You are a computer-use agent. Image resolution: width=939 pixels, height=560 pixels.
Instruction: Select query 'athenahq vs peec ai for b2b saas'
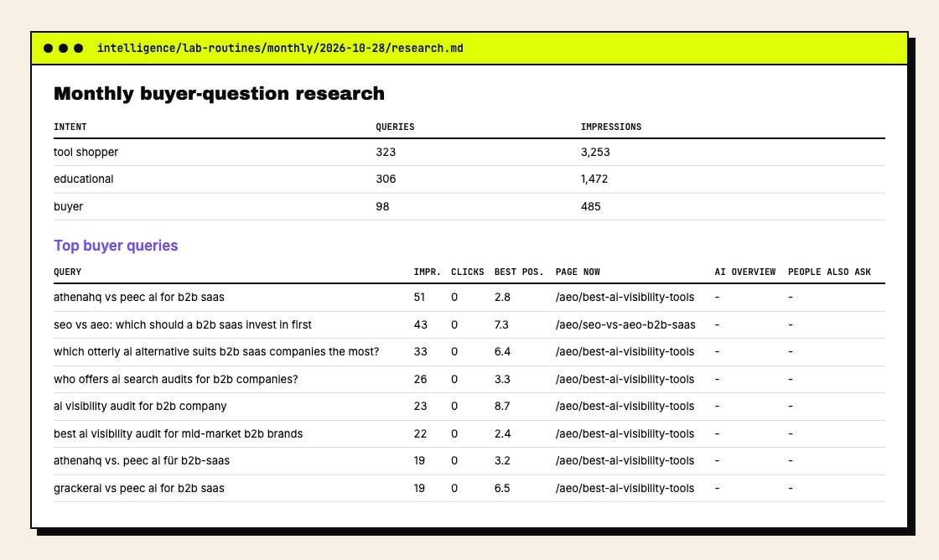click(139, 297)
